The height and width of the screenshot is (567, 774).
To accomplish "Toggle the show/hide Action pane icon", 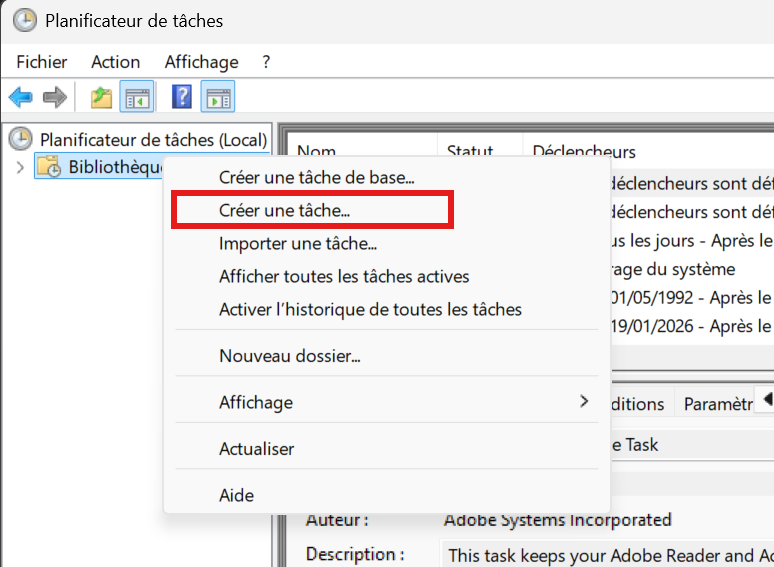I will [x=218, y=97].
